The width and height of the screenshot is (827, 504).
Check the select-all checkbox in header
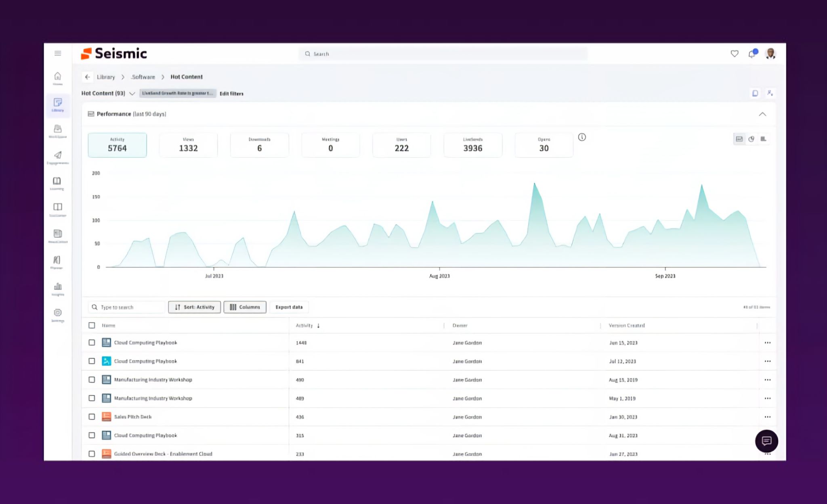tap(92, 325)
